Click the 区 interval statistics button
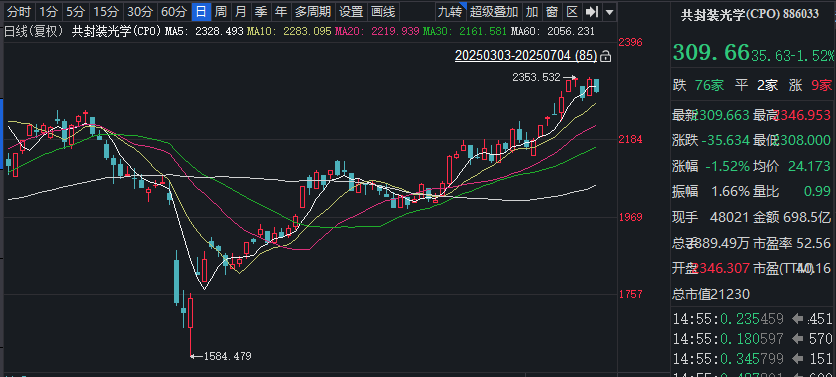This screenshot has height=377, width=836. pyautogui.click(x=572, y=11)
